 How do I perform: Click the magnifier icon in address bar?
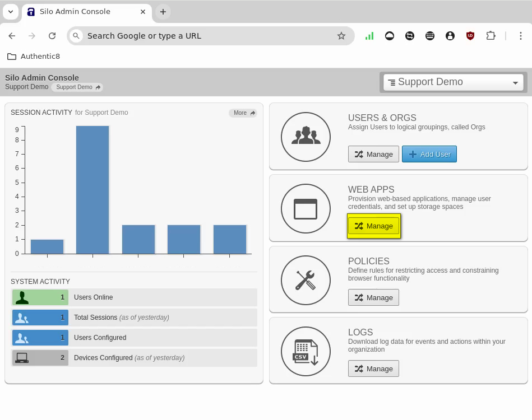pyautogui.click(x=76, y=36)
